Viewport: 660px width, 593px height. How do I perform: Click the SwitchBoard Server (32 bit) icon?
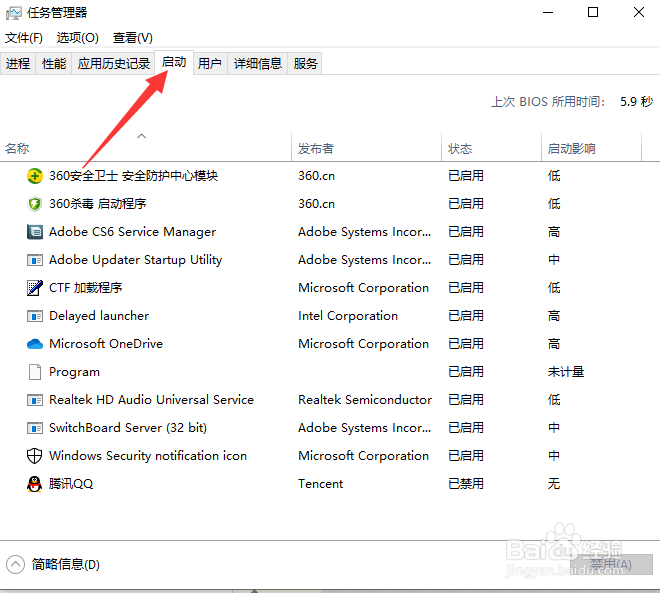pos(35,428)
